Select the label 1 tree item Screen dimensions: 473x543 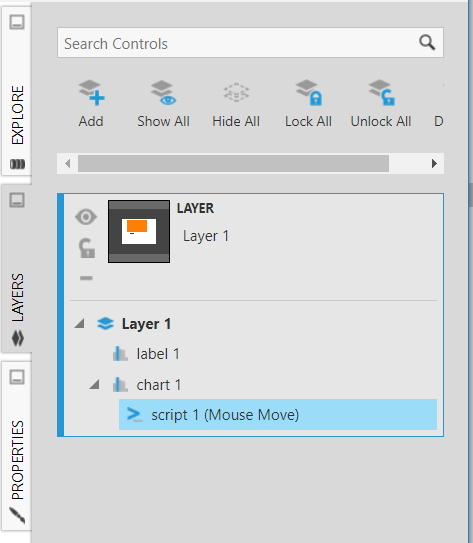158,354
